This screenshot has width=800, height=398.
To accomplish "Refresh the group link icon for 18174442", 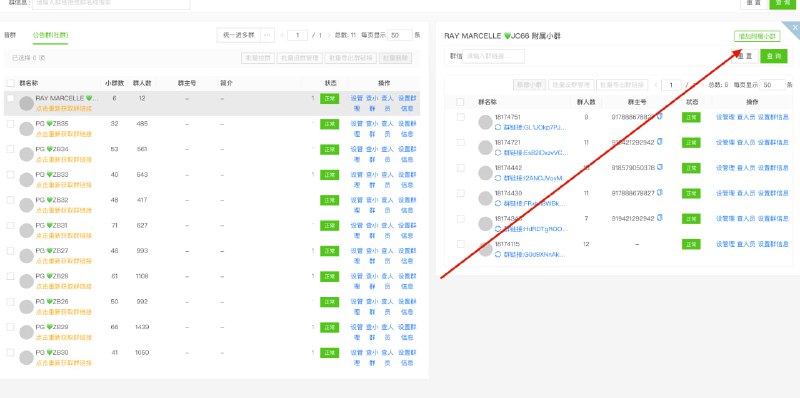I will (x=498, y=179).
